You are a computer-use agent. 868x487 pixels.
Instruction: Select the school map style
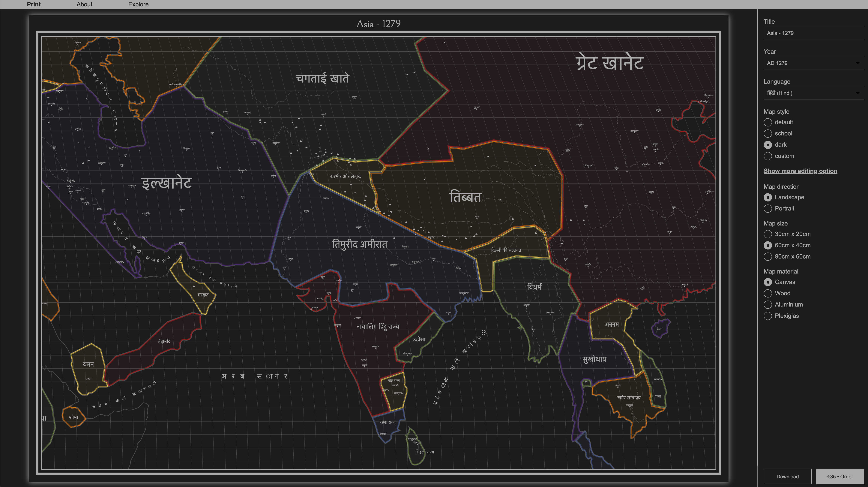coord(768,134)
